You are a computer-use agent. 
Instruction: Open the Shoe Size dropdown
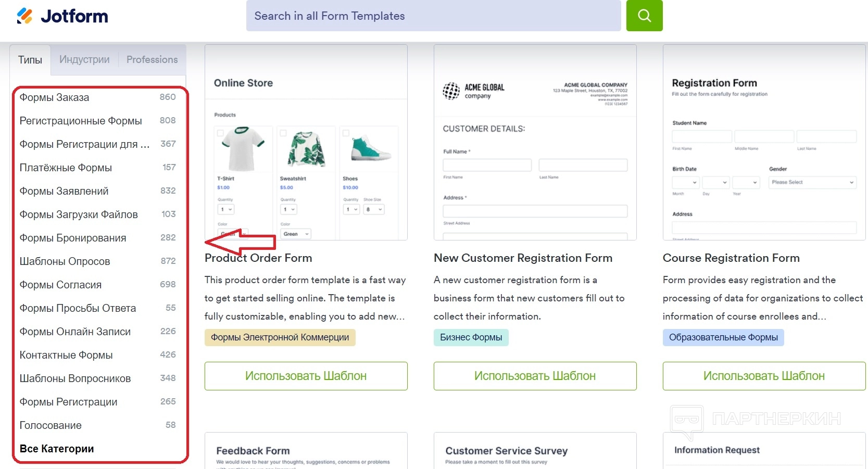374,209
